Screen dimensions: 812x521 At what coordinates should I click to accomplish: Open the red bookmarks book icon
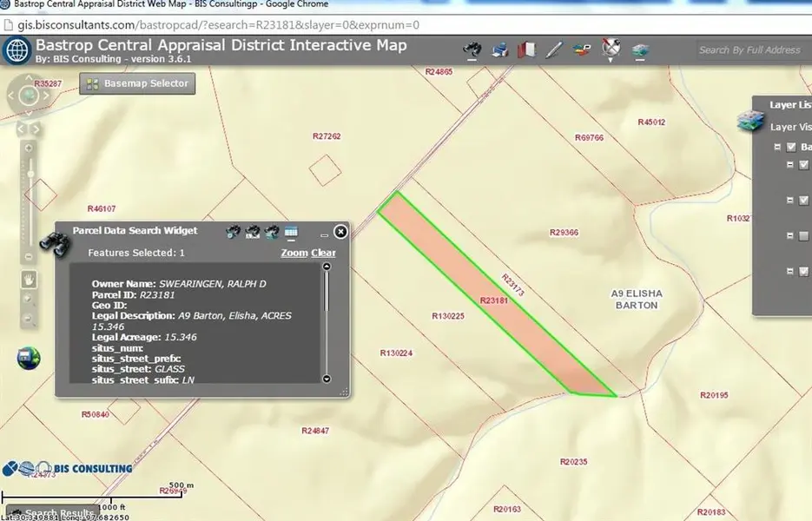click(526, 49)
